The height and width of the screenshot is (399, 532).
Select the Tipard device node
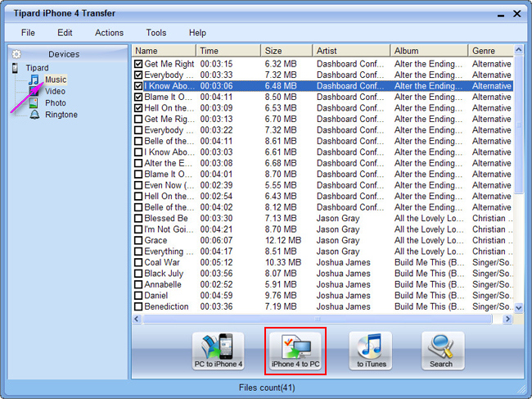pos(37,68)
